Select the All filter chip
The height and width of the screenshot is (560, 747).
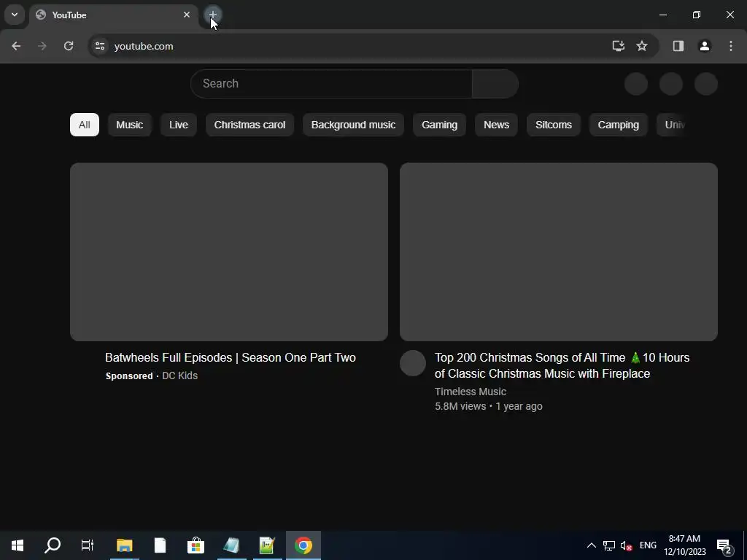pos(85,125)
